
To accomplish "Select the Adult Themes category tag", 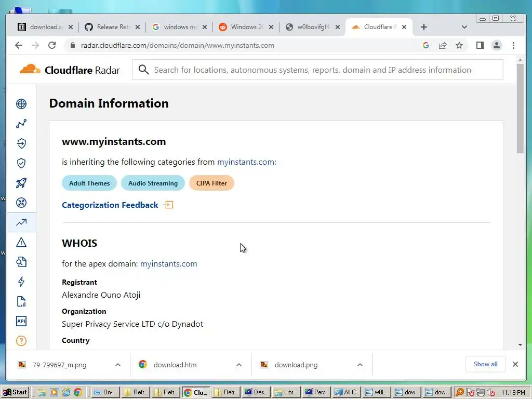I will [89, 183].
